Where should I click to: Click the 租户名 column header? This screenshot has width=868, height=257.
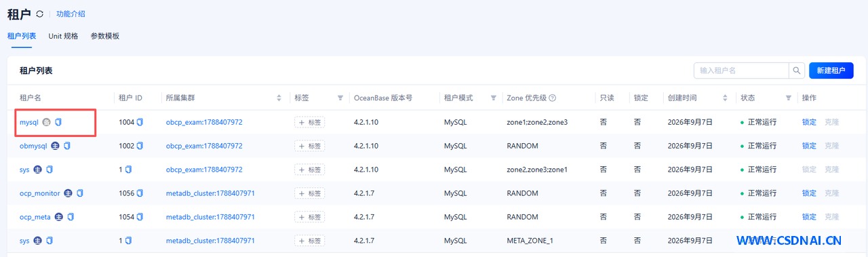tap(31, 98)
